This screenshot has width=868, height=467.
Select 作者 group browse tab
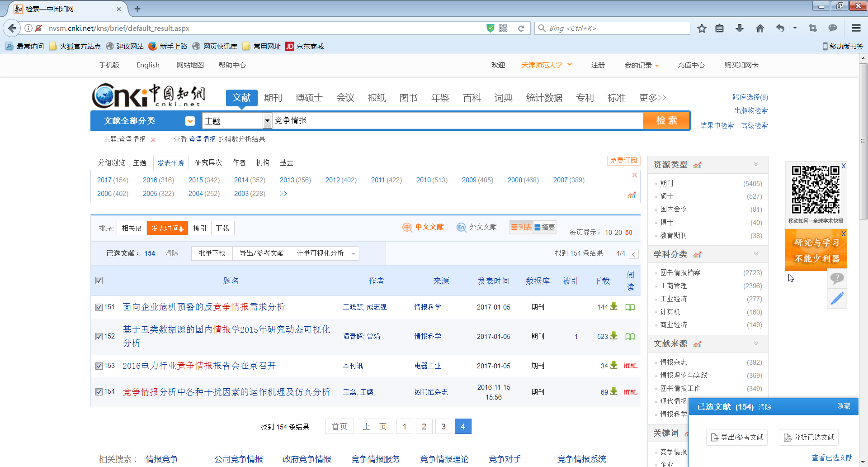tap(239, 162)
